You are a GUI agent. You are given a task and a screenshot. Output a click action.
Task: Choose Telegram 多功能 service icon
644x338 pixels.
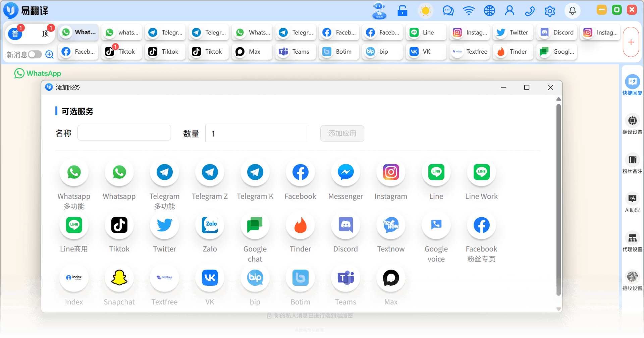[x=164, y=172]
